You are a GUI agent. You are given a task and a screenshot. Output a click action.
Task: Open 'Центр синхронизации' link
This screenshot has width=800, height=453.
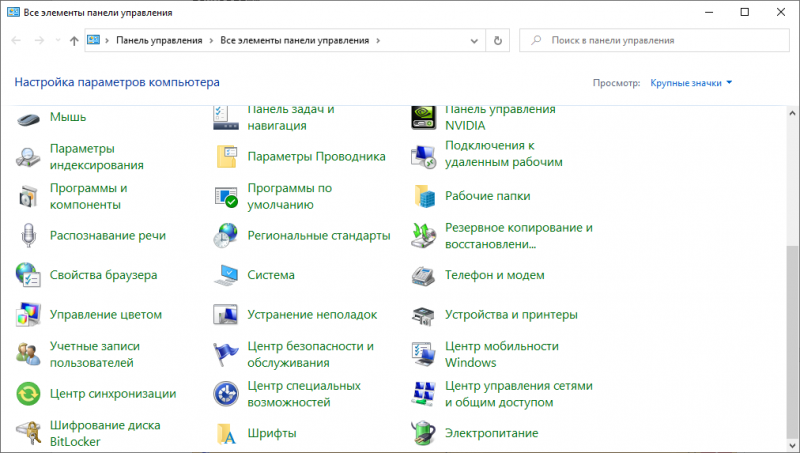[113, 394]
